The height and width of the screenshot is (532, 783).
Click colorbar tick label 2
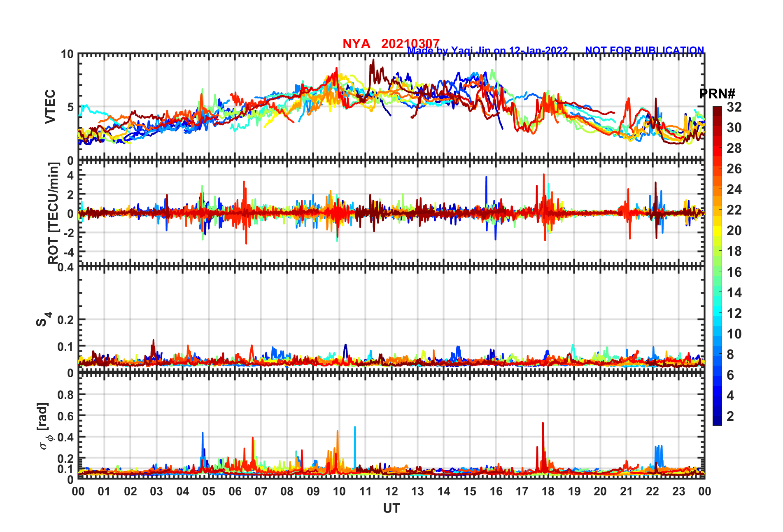click(730, 416)
